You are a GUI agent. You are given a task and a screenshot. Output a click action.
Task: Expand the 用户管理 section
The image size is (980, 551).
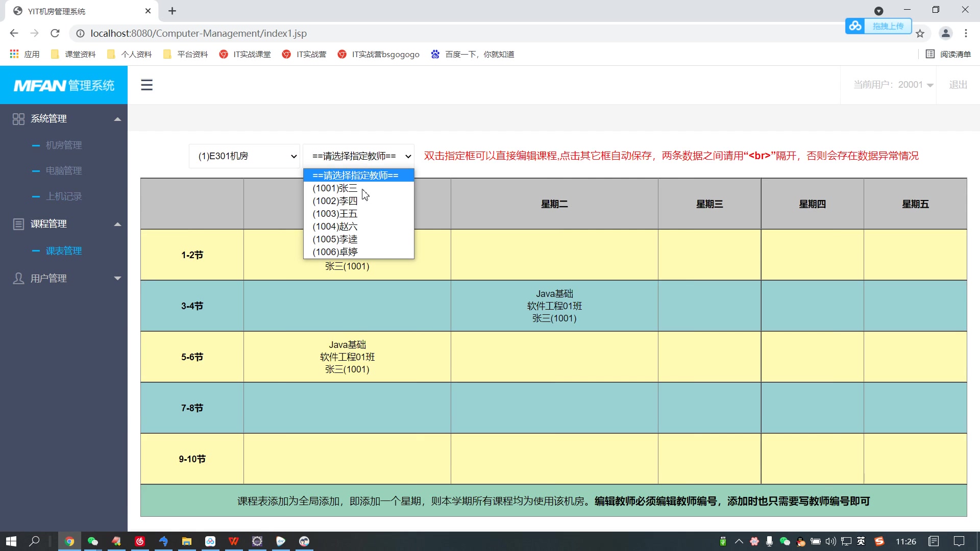pyautogui.click(x=117, y=278)
